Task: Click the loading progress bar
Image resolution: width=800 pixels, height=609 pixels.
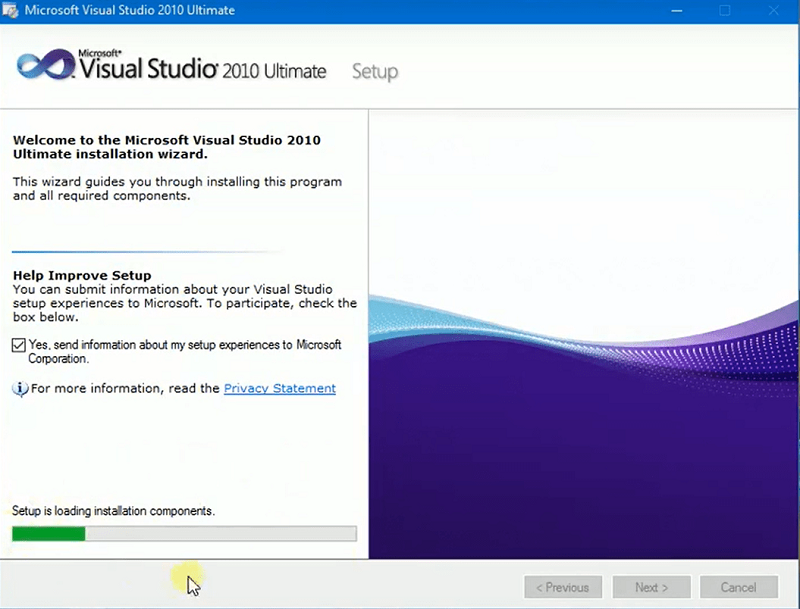Action: pos(183,533)
